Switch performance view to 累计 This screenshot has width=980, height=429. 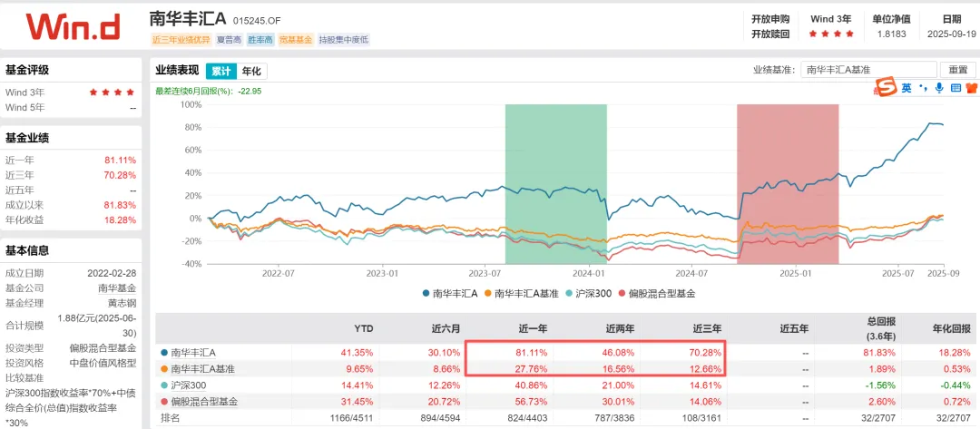(x=220, y=71)
